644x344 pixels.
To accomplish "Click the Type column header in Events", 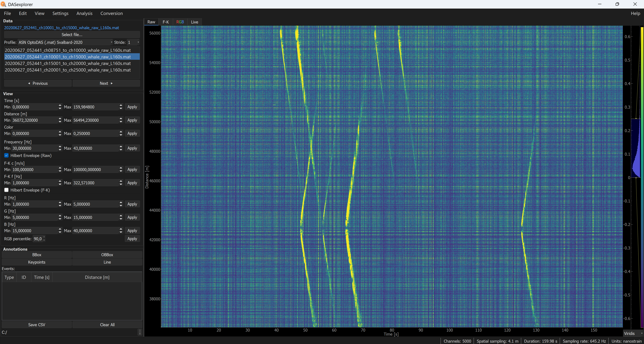I will [x=9, y=277].
